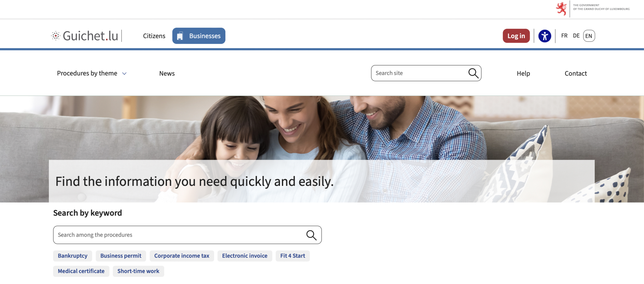Open the Help link
The image size is (644, 284).
523,74
